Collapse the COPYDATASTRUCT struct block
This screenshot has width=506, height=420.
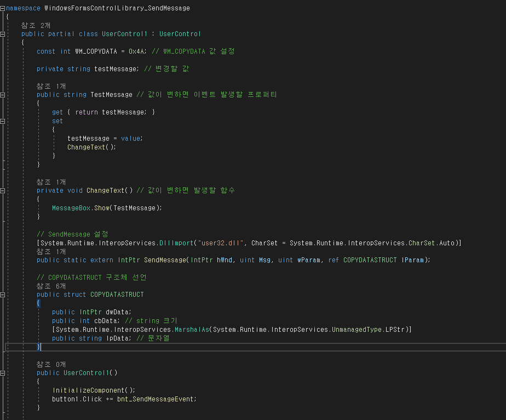(x=2, y=295)
